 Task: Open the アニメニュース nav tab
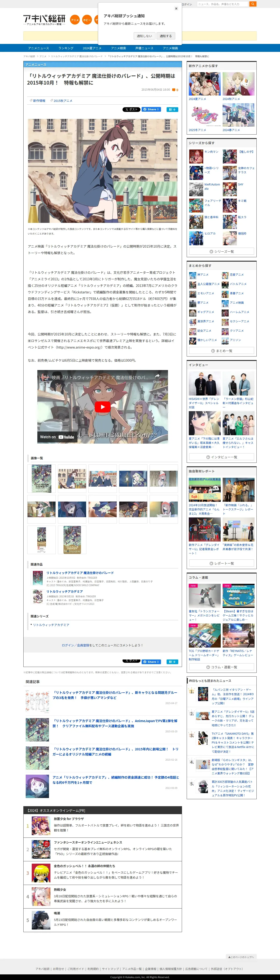pyautogui.click(x=38, y=48)
